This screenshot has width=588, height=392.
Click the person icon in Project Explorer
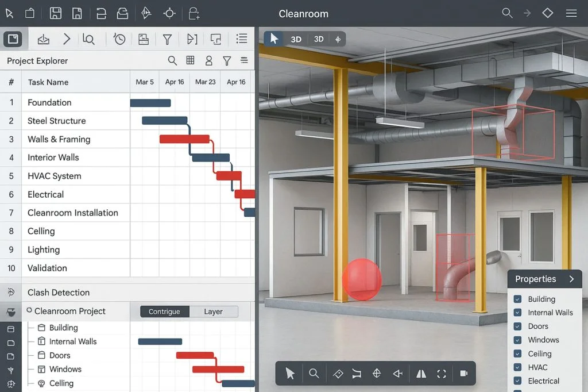coord(209,61)
